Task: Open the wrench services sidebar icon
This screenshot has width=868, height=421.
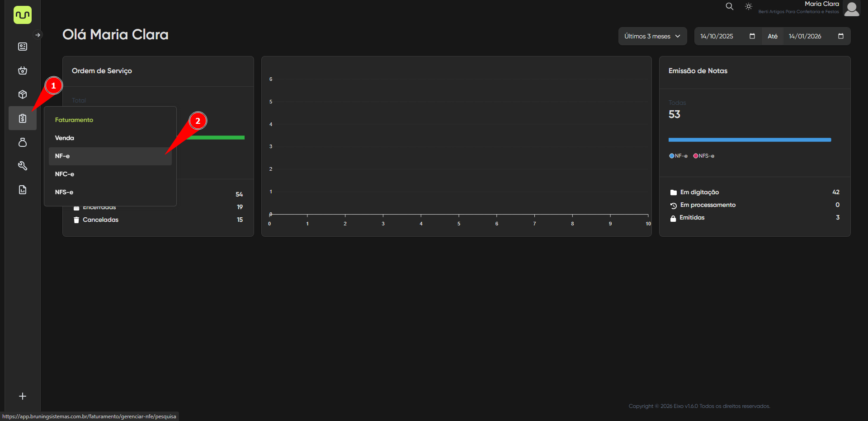Action: [23, 166]
